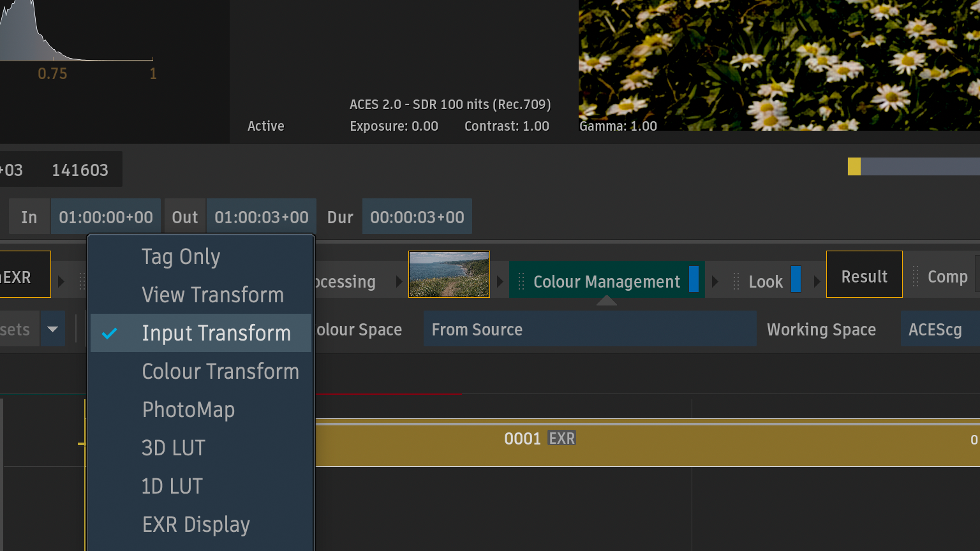This screenshot has height=551, width=980.
Task: Click the grip handle beside Look
Action: click(736, 281)
